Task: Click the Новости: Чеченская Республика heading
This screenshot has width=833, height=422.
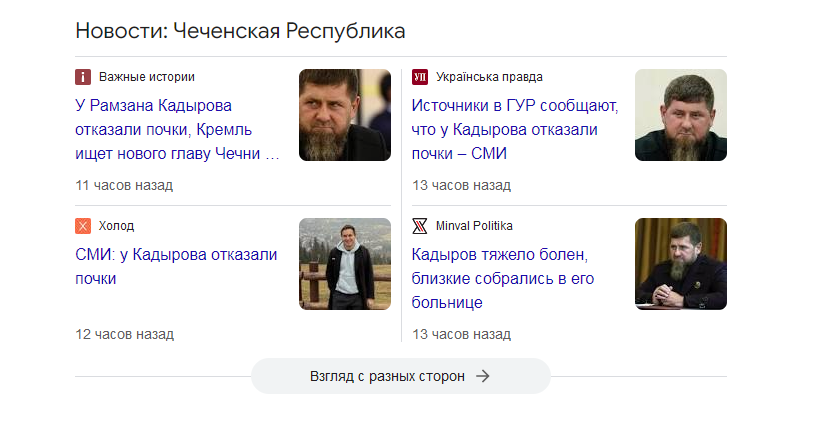Action: pos(240,31)
